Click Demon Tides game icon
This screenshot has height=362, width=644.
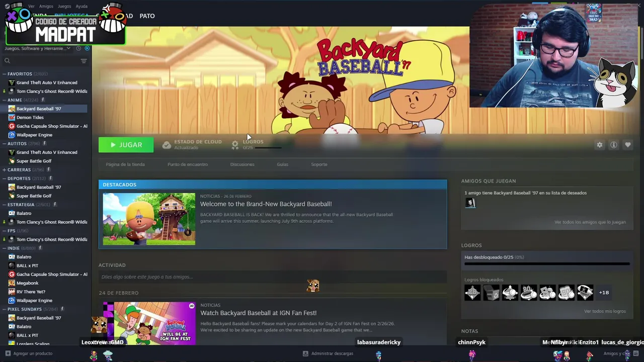click(x=12, y=117)
